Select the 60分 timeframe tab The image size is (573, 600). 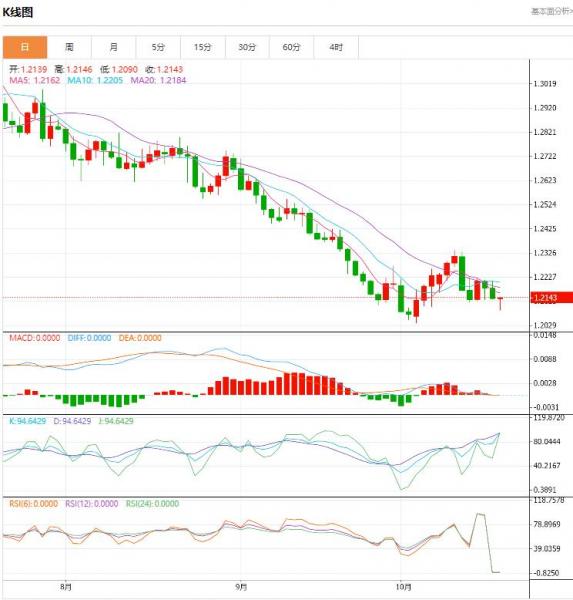coord(291,47)
